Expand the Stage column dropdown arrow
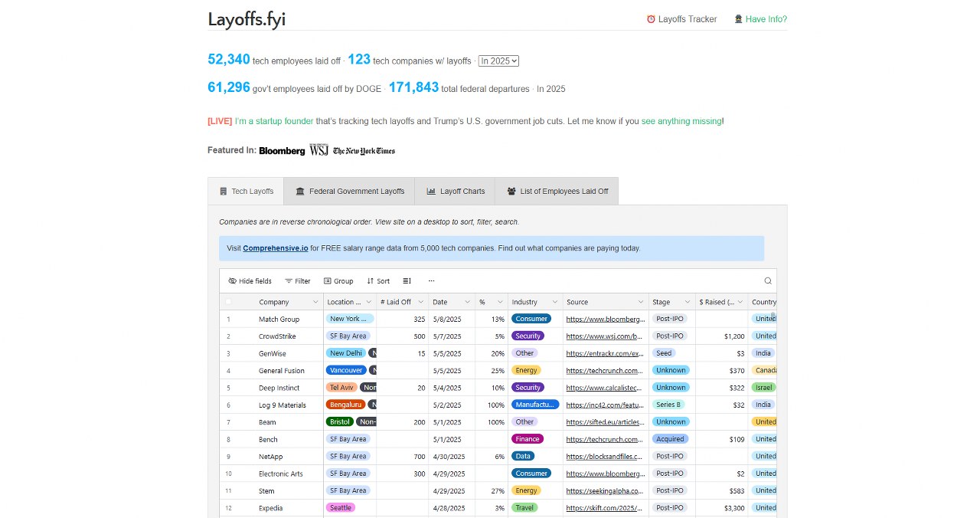 687,302
